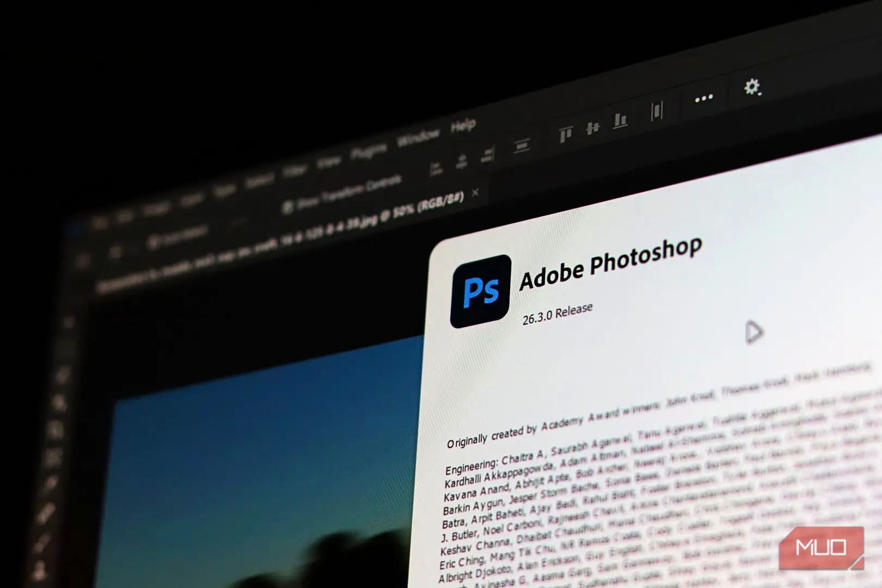Viewport: 882px width, 588px height.
Task: Open the three-dots more align options
Action: coord(703,99)
